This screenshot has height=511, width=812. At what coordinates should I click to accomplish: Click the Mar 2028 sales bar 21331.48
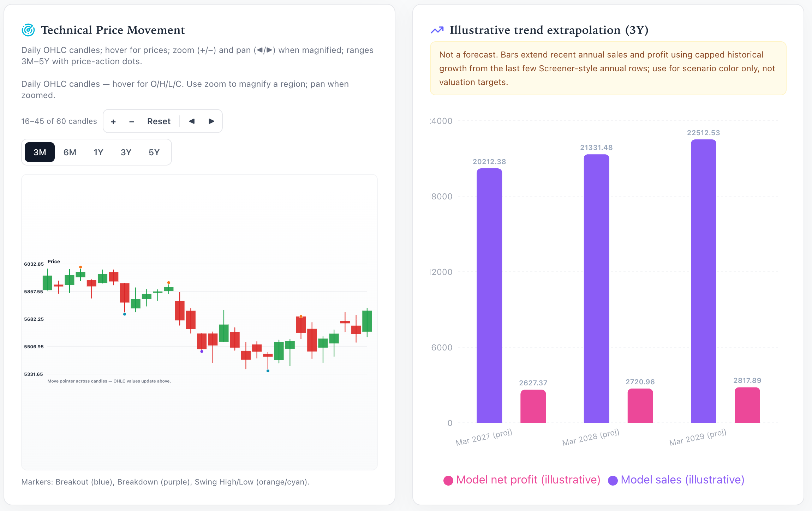(597, 288)
